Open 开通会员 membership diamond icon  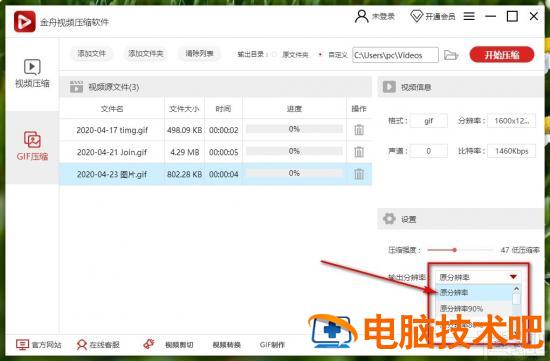click(x=416, y=16)
